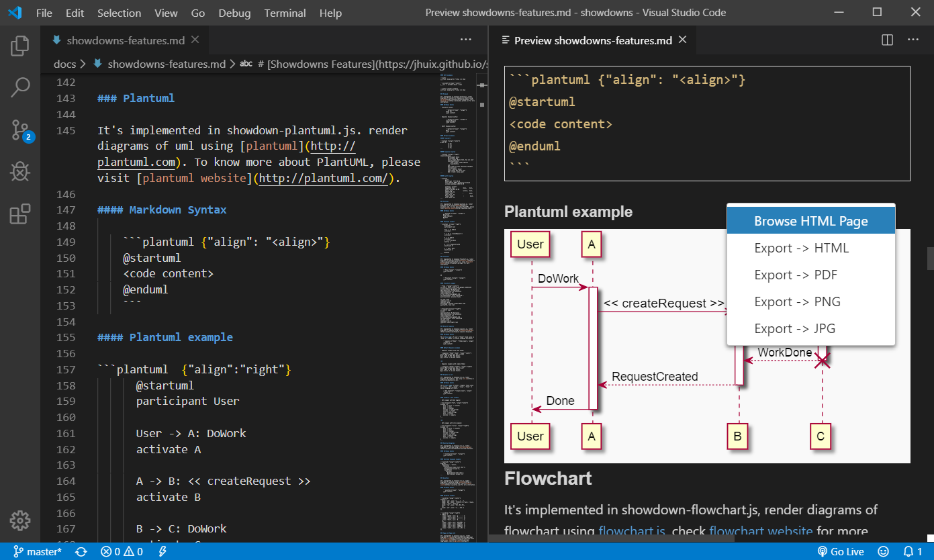Switch to the Preview showdowns-features.md tab
Screen dimensions: 934x560
[x=594, y=40]
